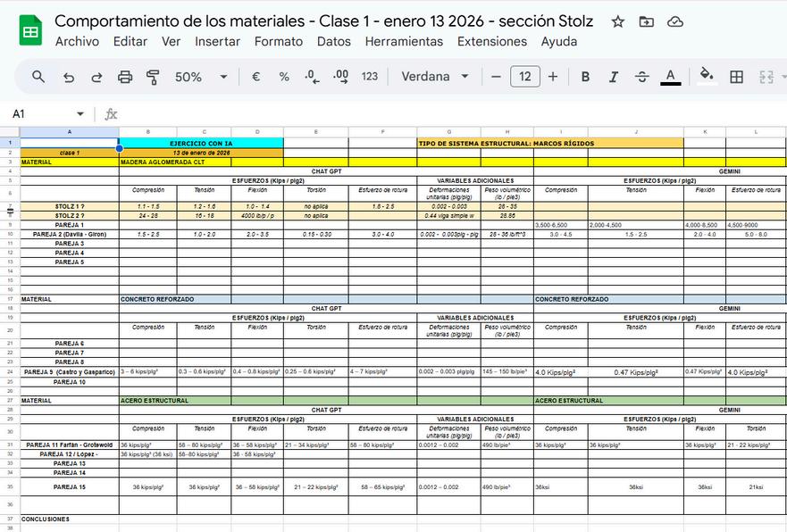Image resolution: width=787 pixels, height=532 pixels.
Task: Undo the last action
Action: click(68, 77)
